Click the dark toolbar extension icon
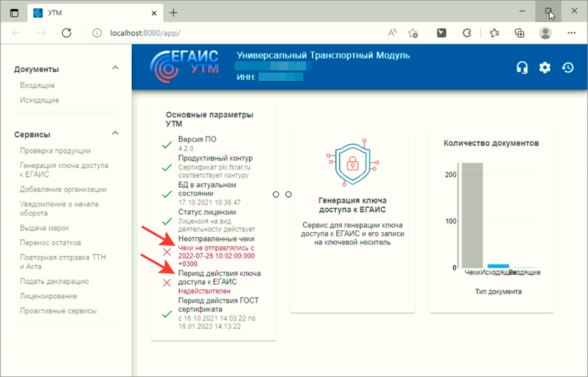This screenshot has width=588, height=377. pos(442,33)
